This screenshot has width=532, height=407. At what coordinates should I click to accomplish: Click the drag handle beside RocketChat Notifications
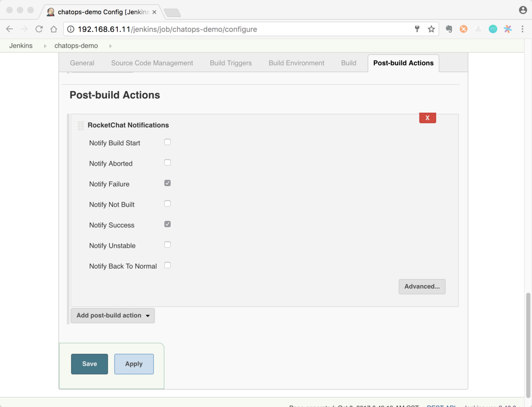tap(80, 125)
